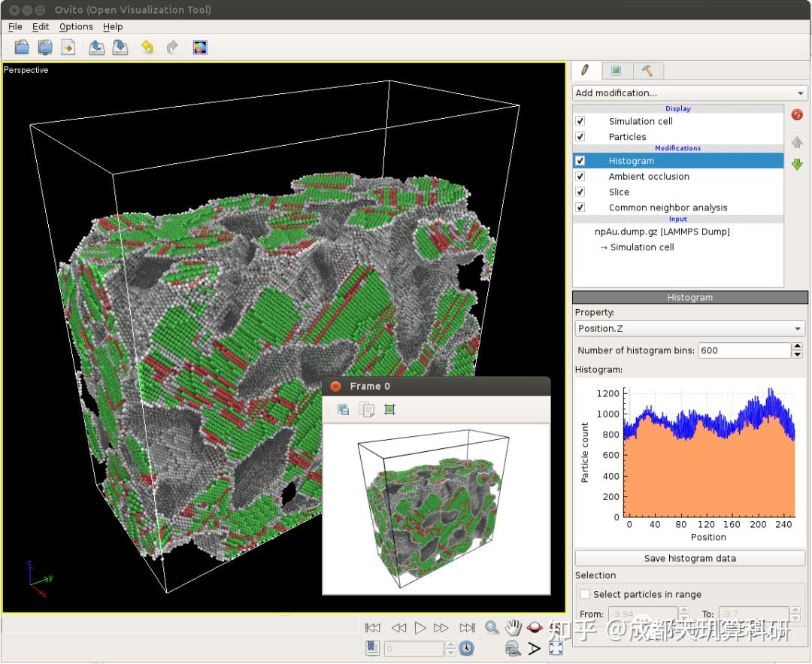Save rendered image in Frame 0 window
Image resolution: width=812 pixels, height=664 pixels.
(x=343, y=409)
